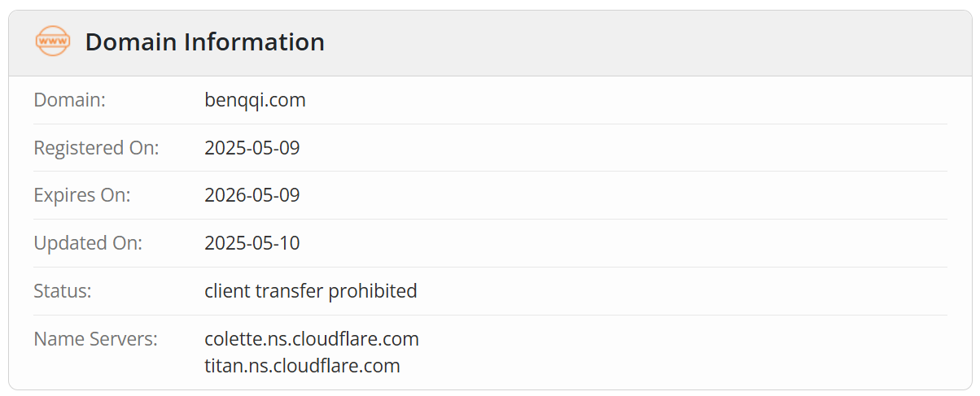Select the registration date 2025-05-09
This screenshot has width=980, height=396.
(x=252, y=148)
